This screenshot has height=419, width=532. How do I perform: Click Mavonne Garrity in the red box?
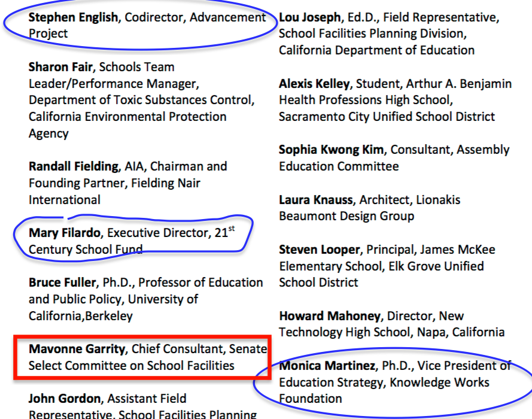click(77, 348)
